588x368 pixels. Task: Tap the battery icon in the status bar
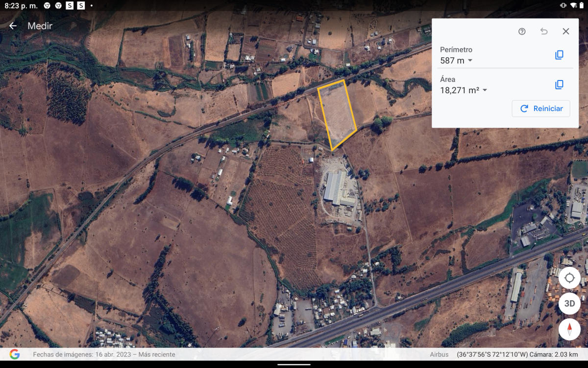(x=582, y=5)
